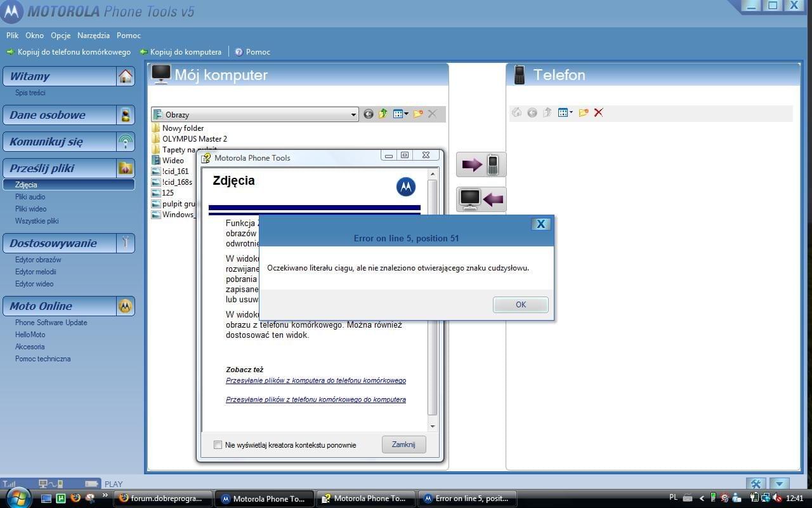Viewport: 812px width, 508px height.
Task: Click the transfer to phone arrow button
Action: [x=481, y=165]
